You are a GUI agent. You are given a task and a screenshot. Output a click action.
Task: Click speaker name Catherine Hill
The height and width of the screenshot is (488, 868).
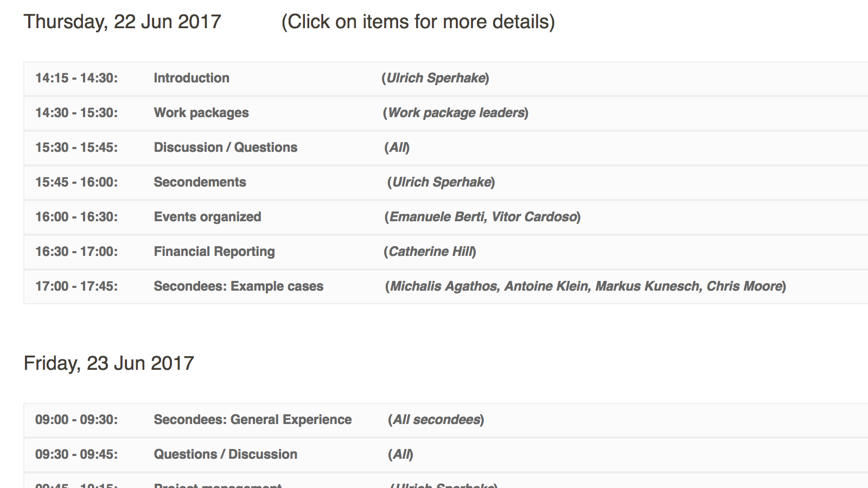[x=430, y=252]
